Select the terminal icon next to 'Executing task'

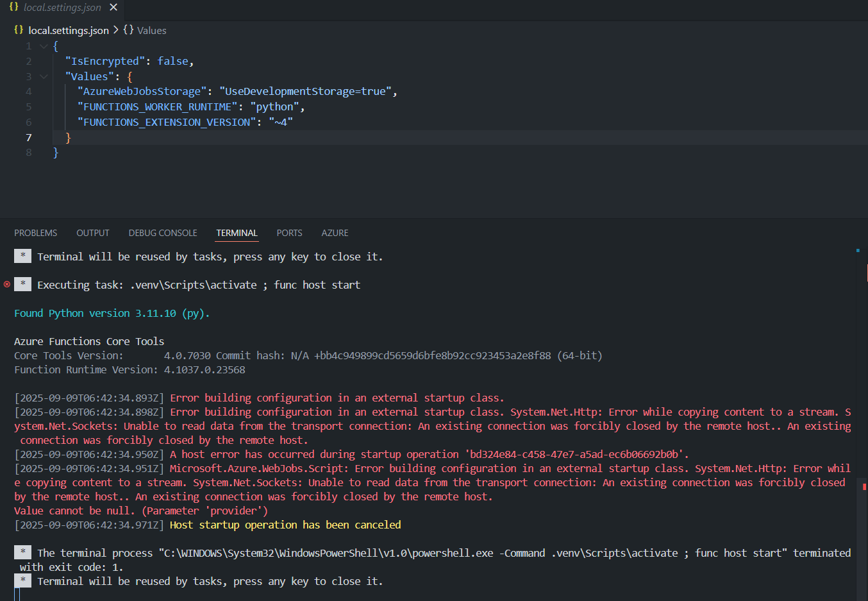[x=22, y=284]
